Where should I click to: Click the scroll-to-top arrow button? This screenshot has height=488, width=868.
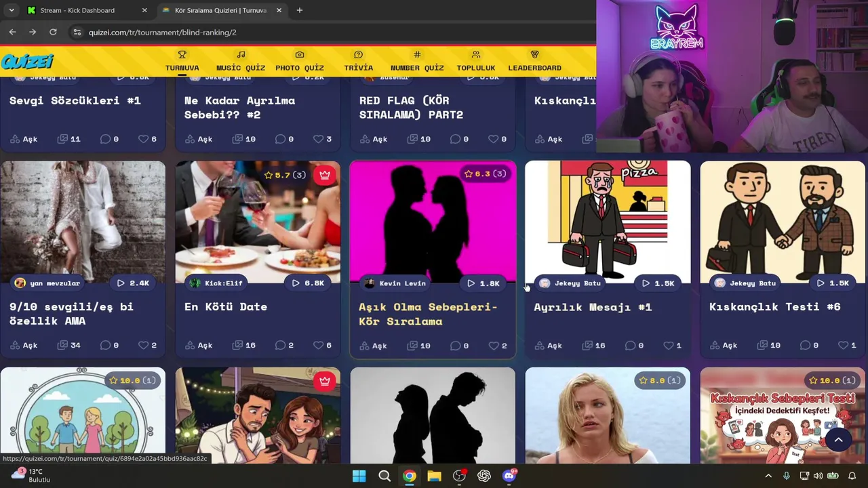[838, 439]
